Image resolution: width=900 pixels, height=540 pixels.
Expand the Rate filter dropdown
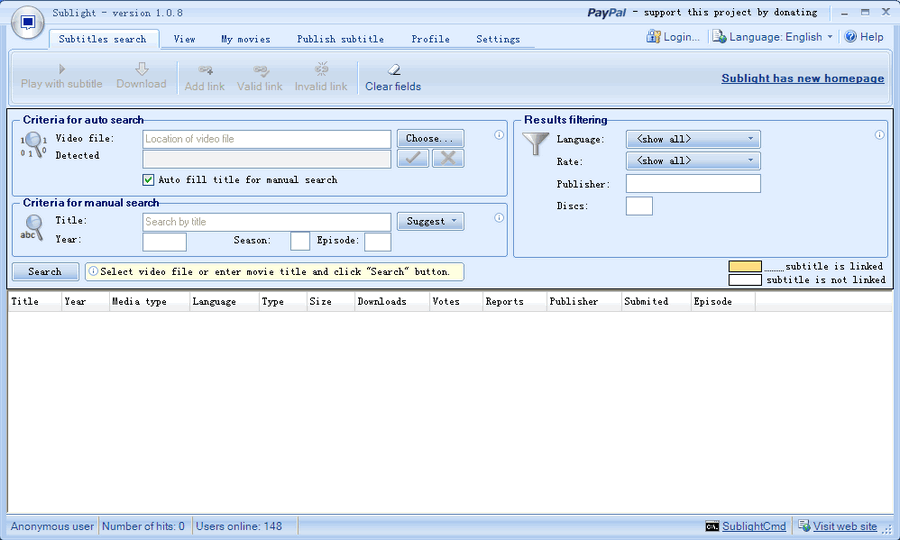[693, 161]
